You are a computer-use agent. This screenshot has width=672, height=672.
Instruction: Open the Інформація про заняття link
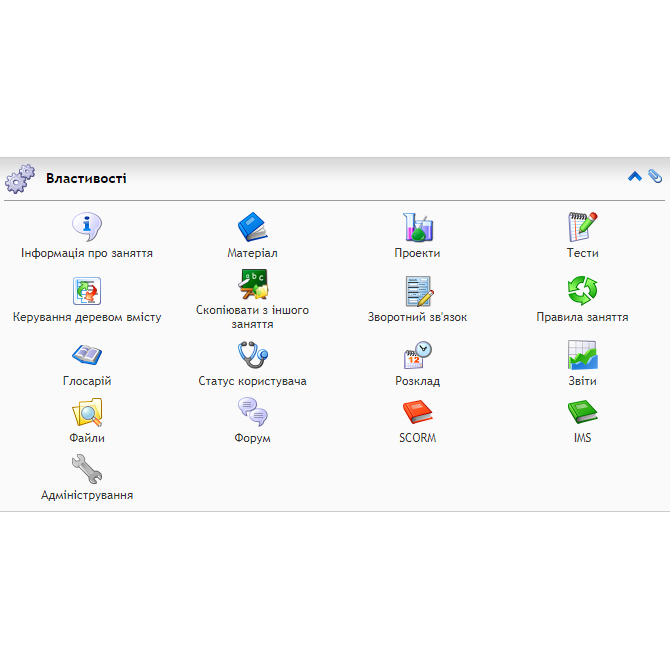click(87, 253)
